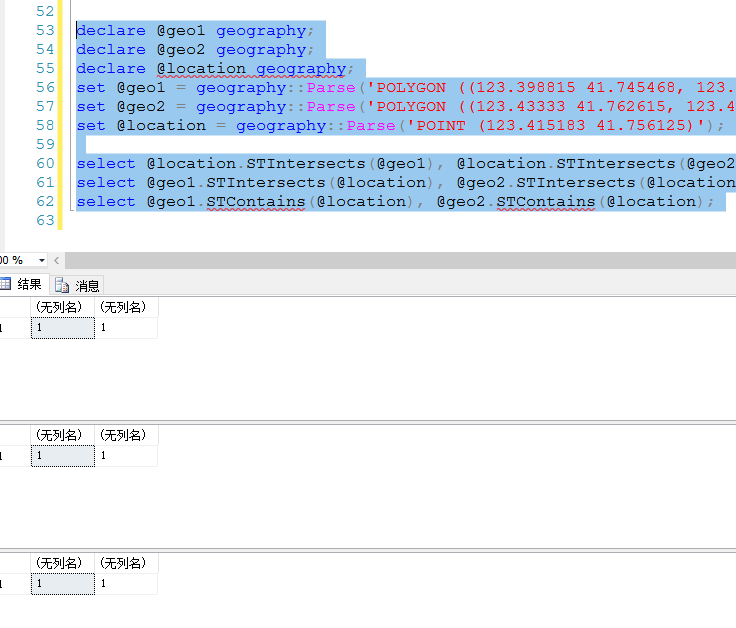Click first (无列名) header in first grid
The height and width of the screenshot is (628, 736).
point(63,307)
